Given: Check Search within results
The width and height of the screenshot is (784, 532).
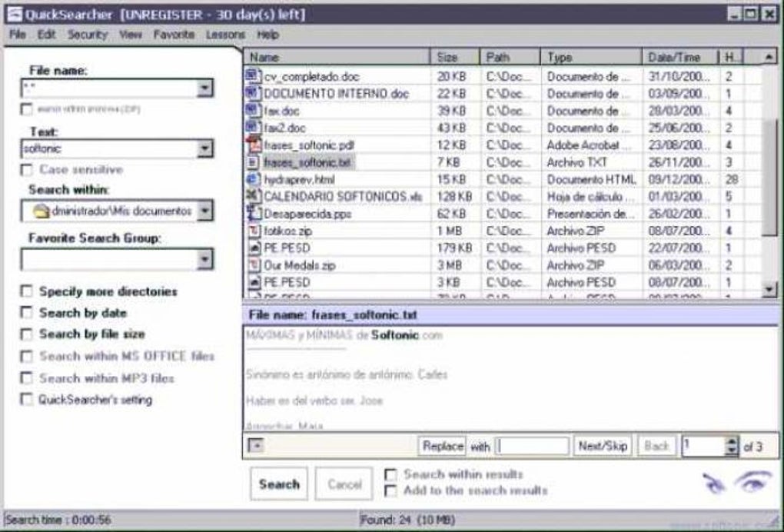Looking at the screenshot, I should [390, 476].
